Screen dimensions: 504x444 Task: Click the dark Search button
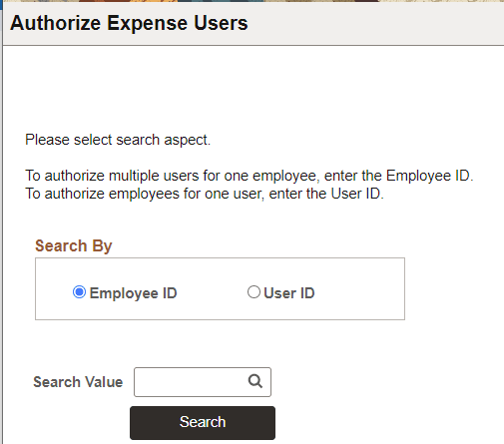click(203, 423)
